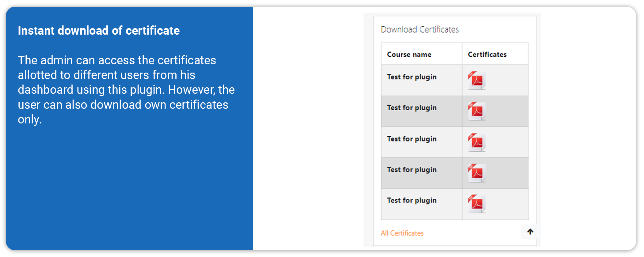Click the Instant download of certificate heading
The height and width of the screenshot is (257, 644).
99,31
